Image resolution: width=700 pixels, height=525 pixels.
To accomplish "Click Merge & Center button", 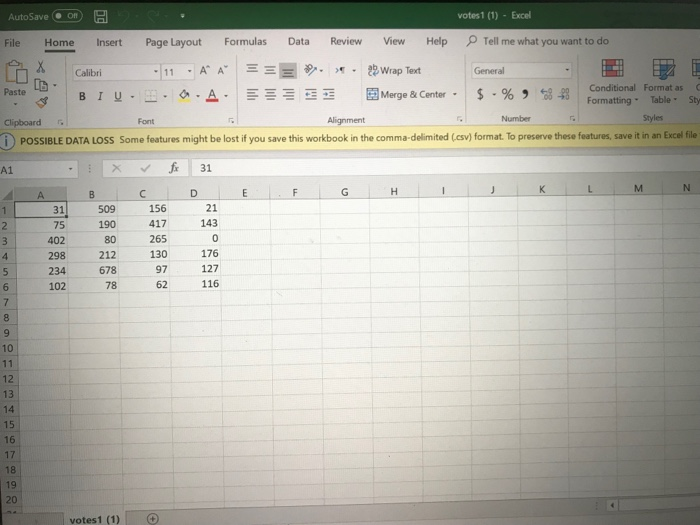I will [406, 94].
